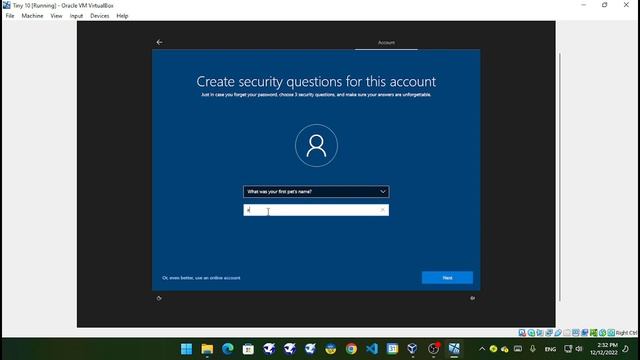Open the Devices menu

point(100,16)
